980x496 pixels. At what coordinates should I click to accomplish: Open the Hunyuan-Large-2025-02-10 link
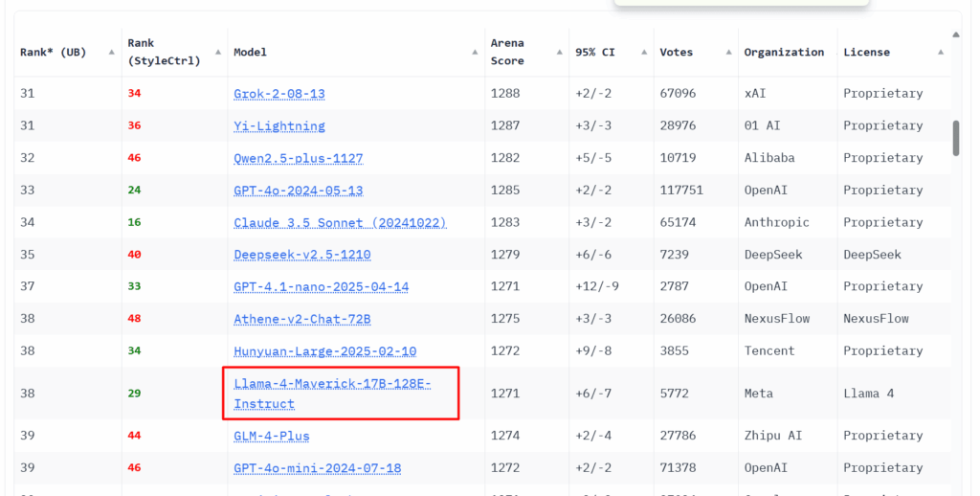click(325, 350)
